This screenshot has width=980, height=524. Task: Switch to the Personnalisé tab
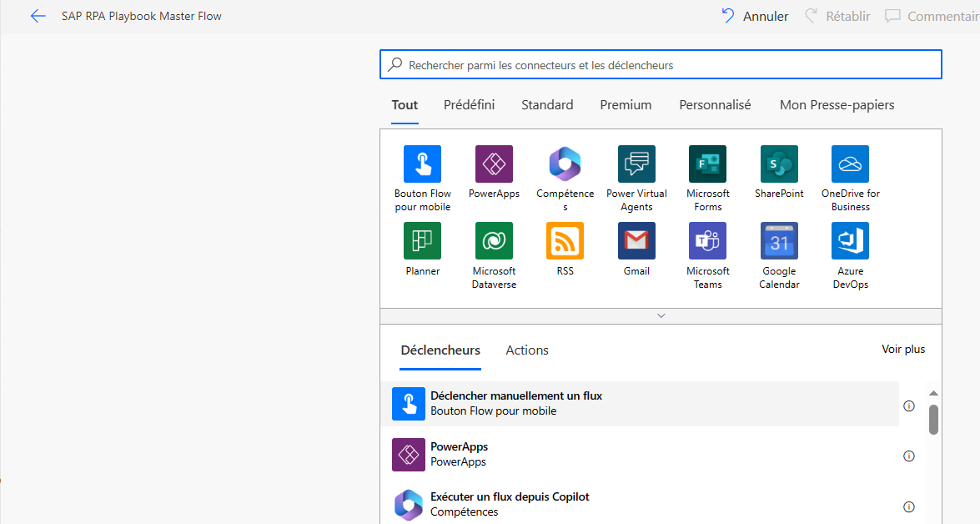715,105
